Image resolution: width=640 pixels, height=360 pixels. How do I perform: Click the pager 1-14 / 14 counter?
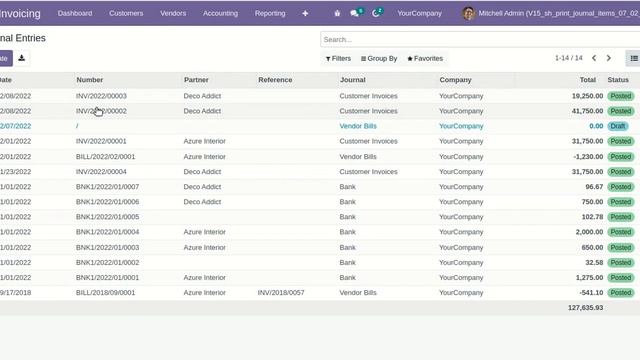coord(569,58)
